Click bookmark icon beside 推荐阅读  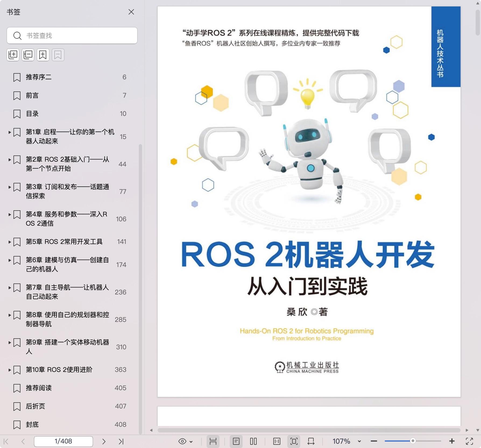(x=17, y=388)
